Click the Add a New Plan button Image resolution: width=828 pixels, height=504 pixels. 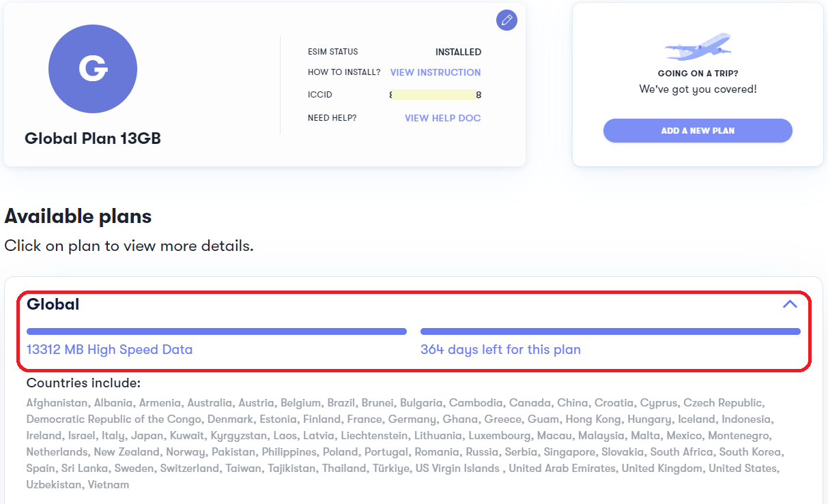tap(698, 130)
